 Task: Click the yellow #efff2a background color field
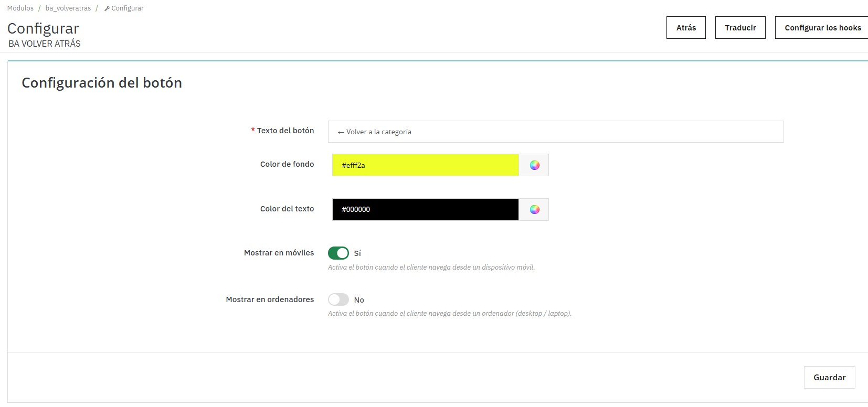click(x=425, y=165)
